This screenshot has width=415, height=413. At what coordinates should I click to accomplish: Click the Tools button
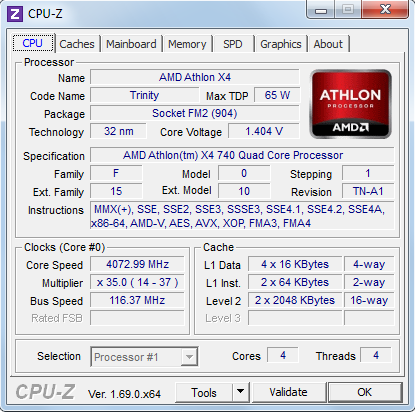[x=204, y=392]
